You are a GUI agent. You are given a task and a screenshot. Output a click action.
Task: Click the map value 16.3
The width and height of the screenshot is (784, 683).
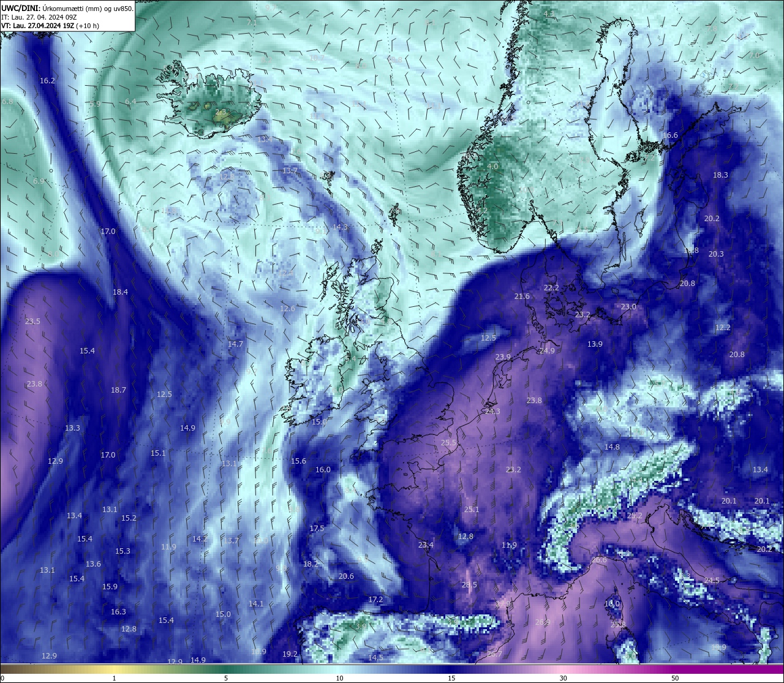[118, 612]
